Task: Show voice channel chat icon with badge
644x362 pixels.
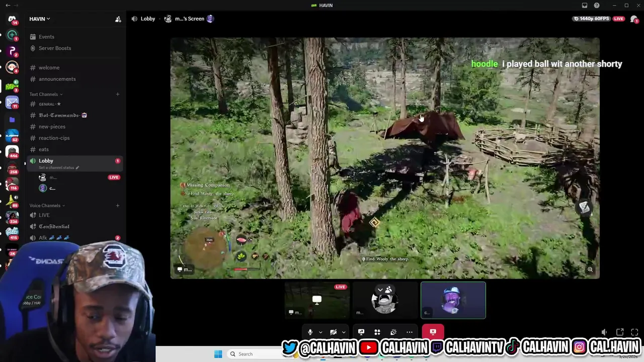Action: pyautogui.click(x=634, y=19)
